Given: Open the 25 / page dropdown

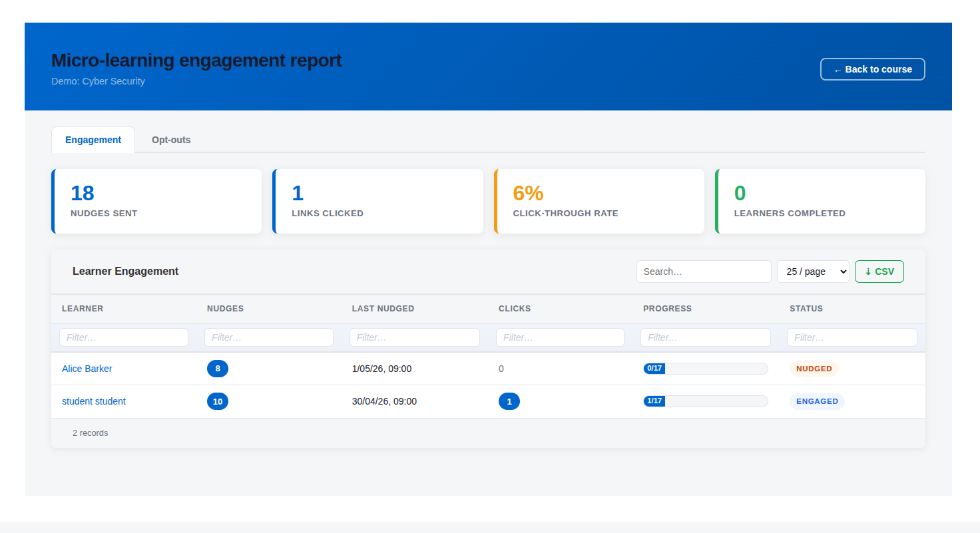Looking at the screenshot, I should coord(813,271).
